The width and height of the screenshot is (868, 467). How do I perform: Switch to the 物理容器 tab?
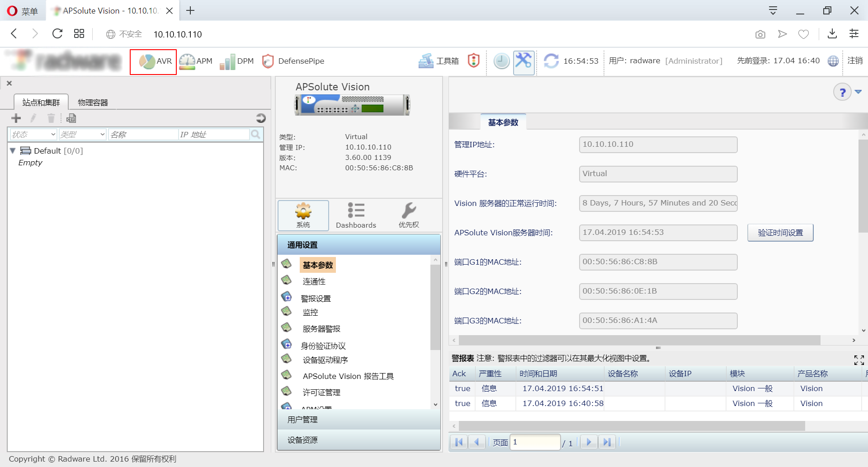tap(93, 103)
